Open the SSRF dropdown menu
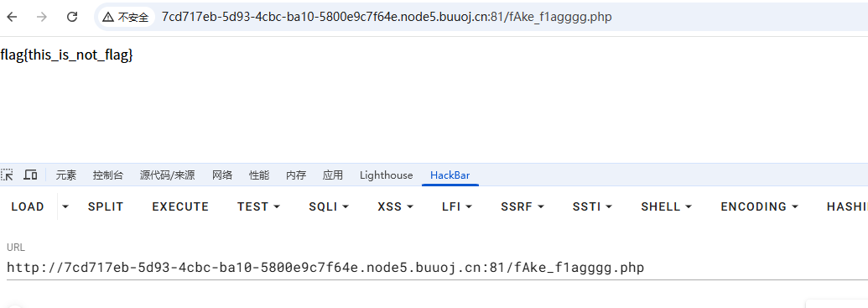The height and width of the screenshot is (308, 868). tap(522, 206)
